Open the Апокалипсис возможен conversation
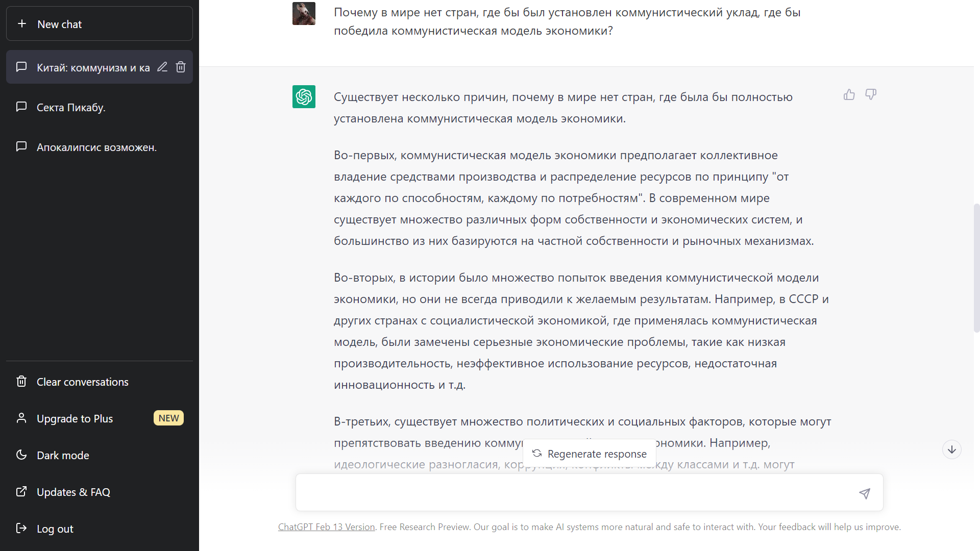Viewport: 980px width, 551px height. tap(96, 147)
